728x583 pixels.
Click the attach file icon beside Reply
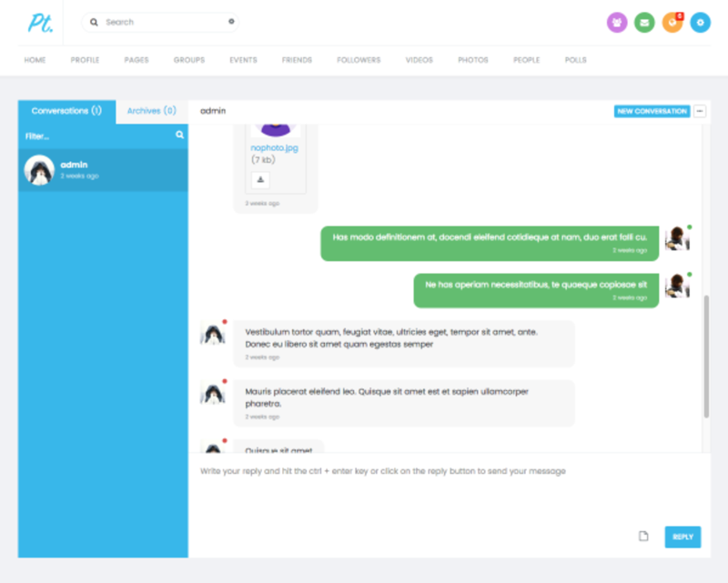(x=643, y=537)
